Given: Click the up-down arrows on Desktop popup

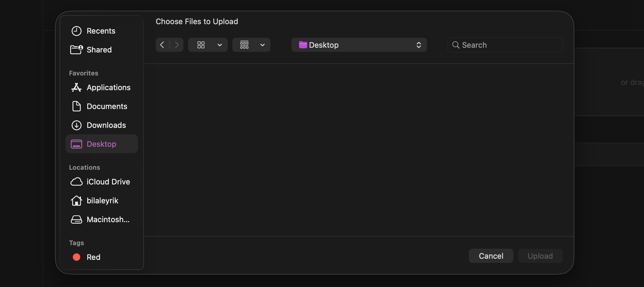Looking at the screenshot, I should pyautogui.click(x=418, y=45).
